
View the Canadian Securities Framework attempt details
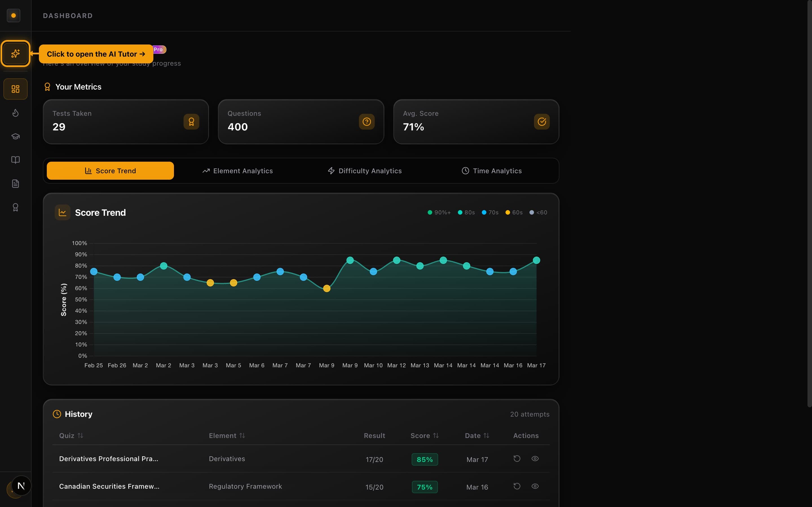(x=535, y=486)
